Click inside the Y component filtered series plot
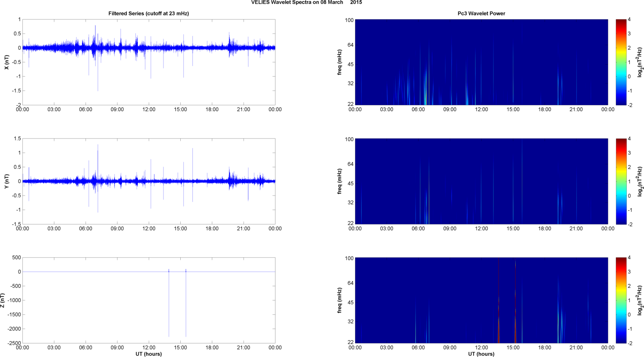Screen dimensions: 644x357 coord(149,181)
